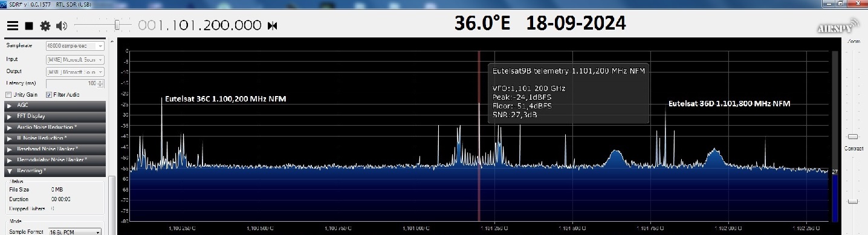Adjust the volume slider
Screen dimensions: 868x235
pos(117,25)
